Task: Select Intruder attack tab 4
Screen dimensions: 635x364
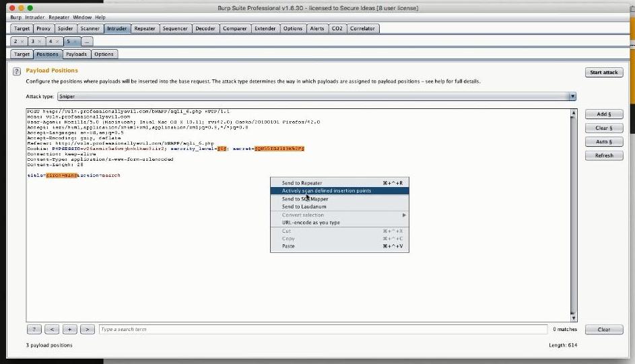Action: (51, 41)
